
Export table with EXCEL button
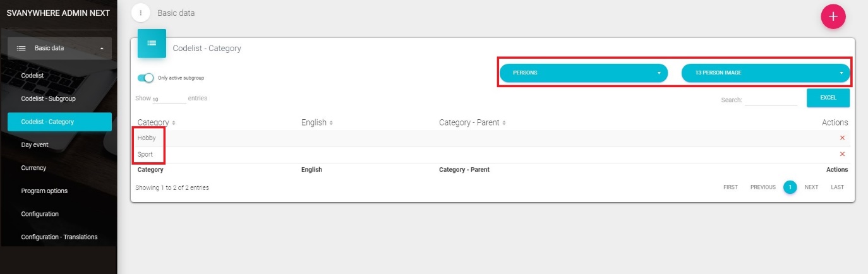point(828,98)
